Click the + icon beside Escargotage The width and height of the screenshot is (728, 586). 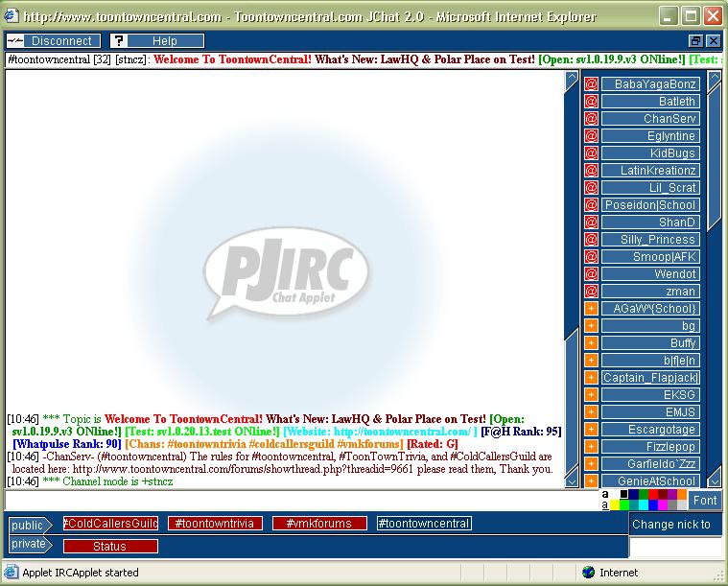tap(591, 429)
